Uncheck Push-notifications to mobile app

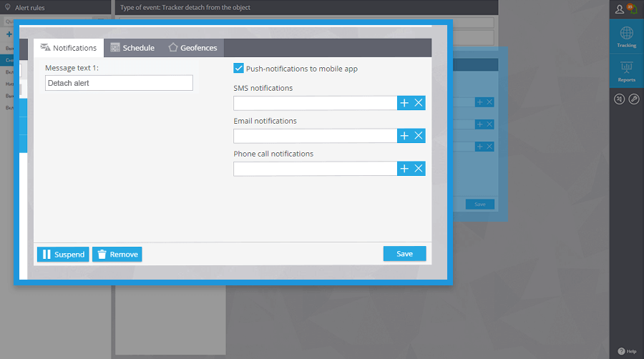tap(238, 68)
